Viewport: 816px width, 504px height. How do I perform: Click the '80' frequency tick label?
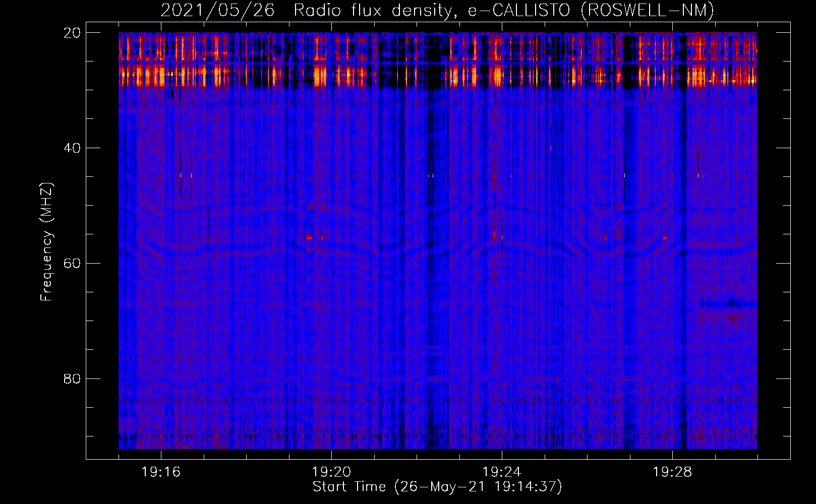72,379
